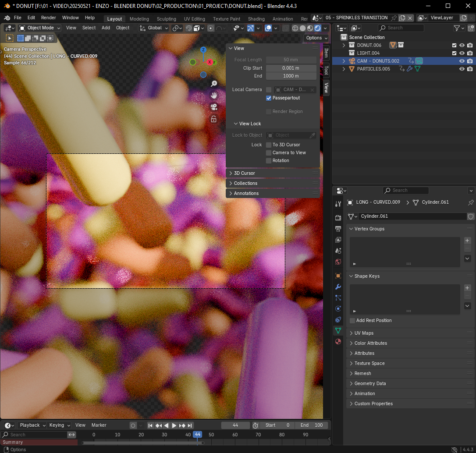Open the Render menu
Image resolution: width=476 pixels, height=453 pixels.
pyautogui.click(x=48, y=18)
